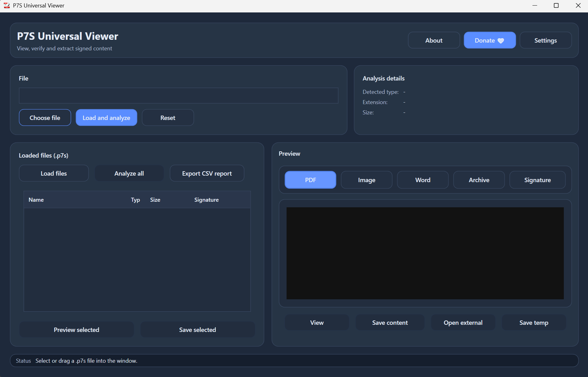Open external viewer for the preview
588x377 pixels.
pos(463,323)
